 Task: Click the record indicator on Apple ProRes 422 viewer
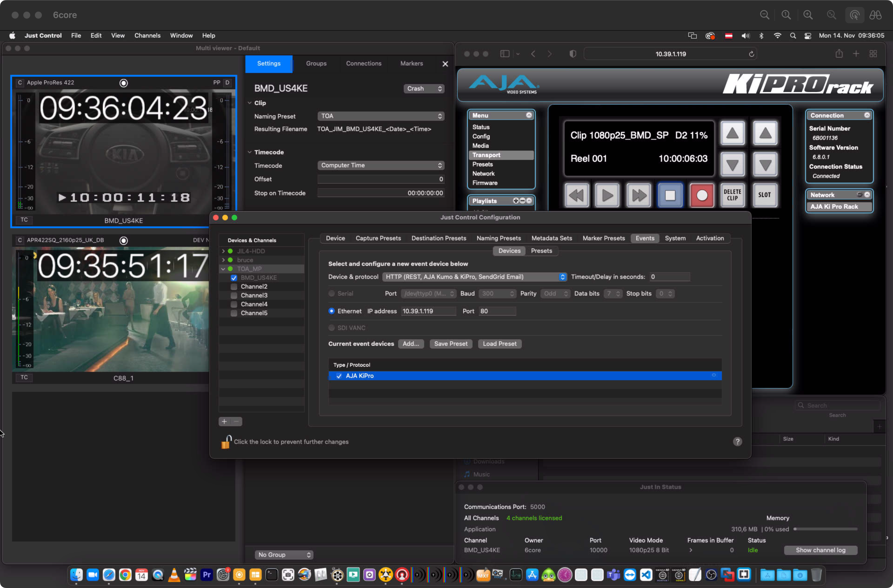(x=124, y=83)
